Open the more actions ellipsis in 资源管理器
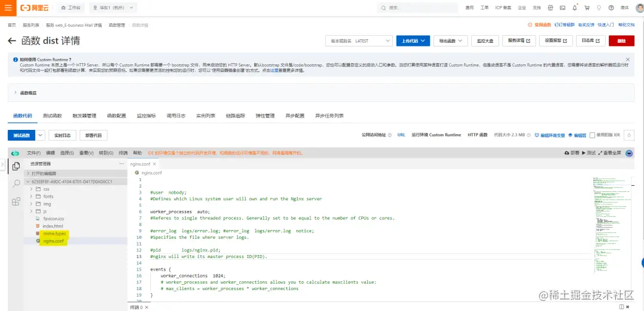Viewport: 644px width, 311px height. [x=122, y=164]
